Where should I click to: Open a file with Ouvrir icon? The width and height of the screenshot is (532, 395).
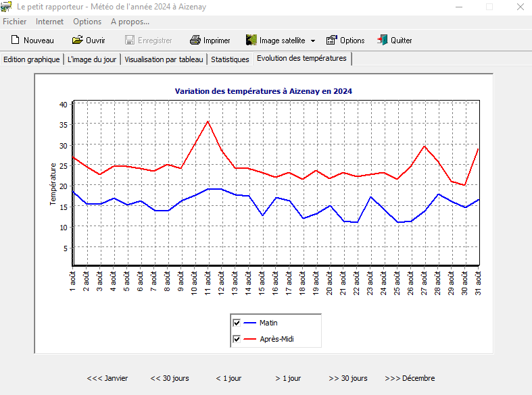click(78, 41)
